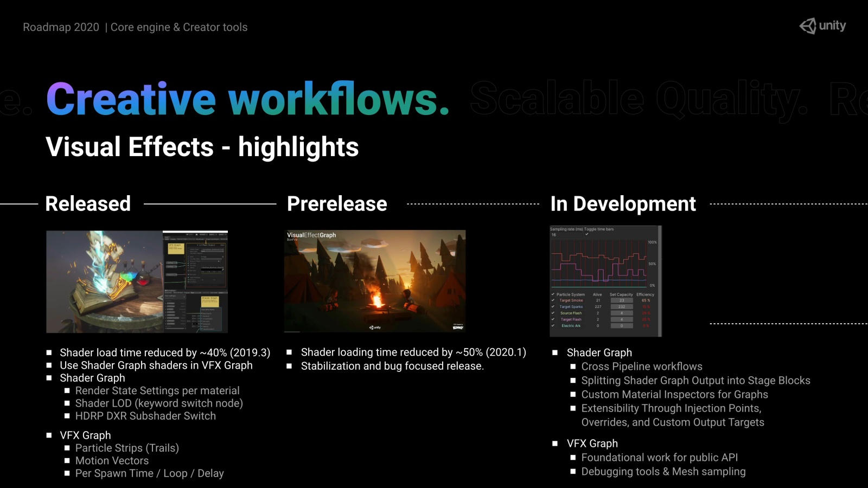Click the 'Target Smoke' particle system name
Viewport: 868px width, 488px height.
[x=571, y=300]
